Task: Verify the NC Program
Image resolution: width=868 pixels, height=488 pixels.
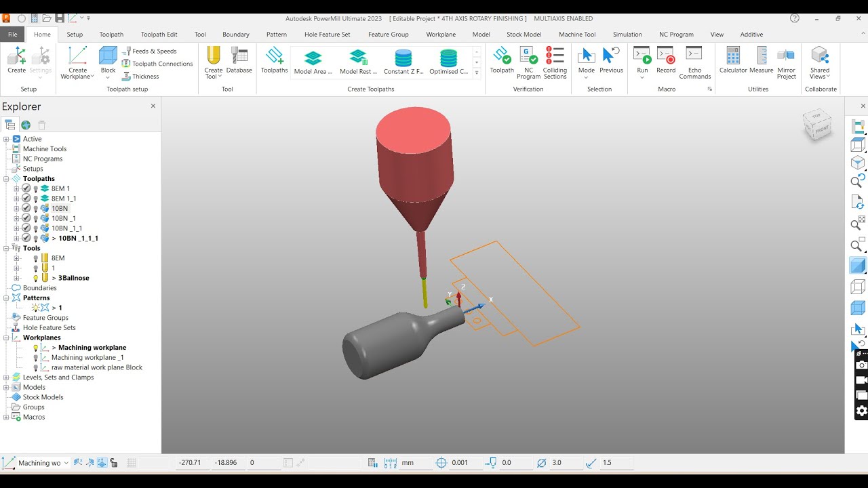Action: point(528,63)
